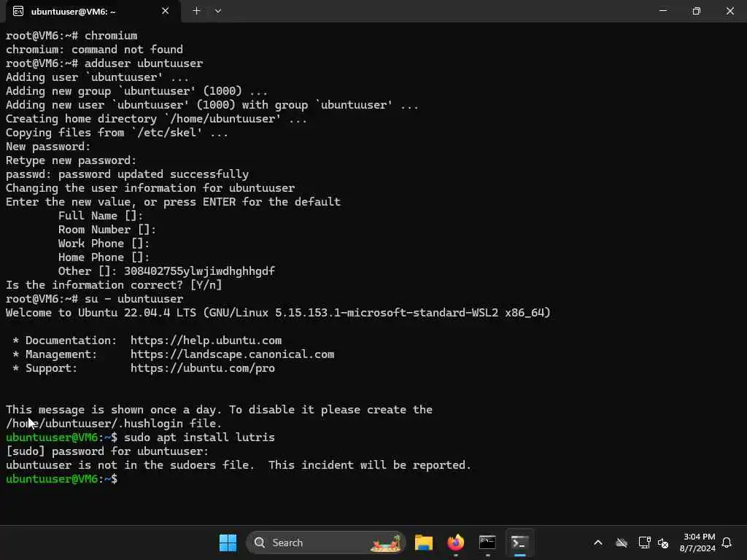The height and width of the screenshot is (560, 747).
Task: Click the search highlight image in Search box
Action: pos(387,542)
